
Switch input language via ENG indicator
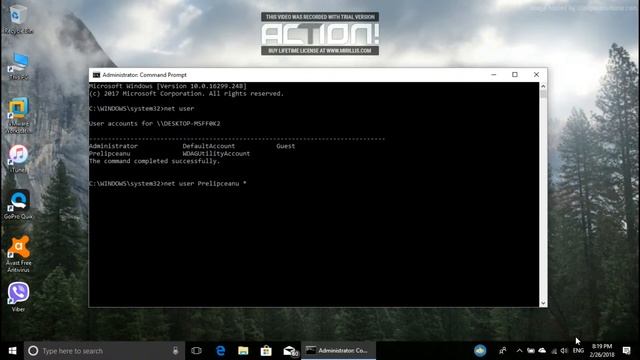[578, 351]
